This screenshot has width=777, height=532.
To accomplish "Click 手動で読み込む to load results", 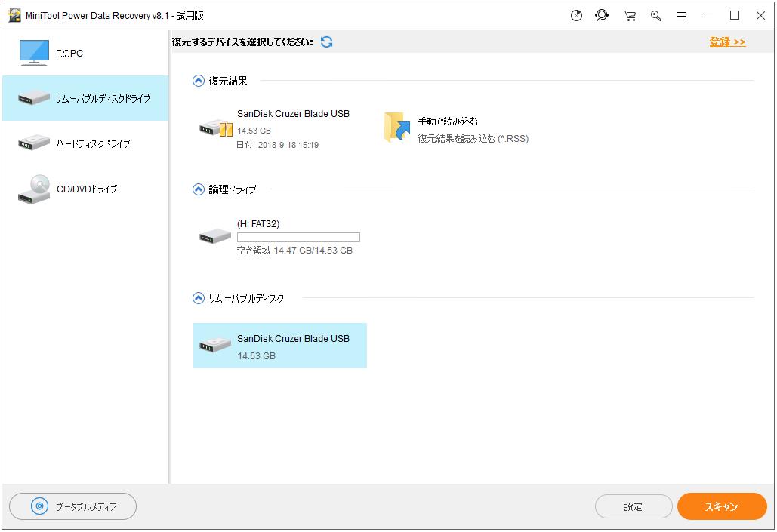I will pos(448,121).
